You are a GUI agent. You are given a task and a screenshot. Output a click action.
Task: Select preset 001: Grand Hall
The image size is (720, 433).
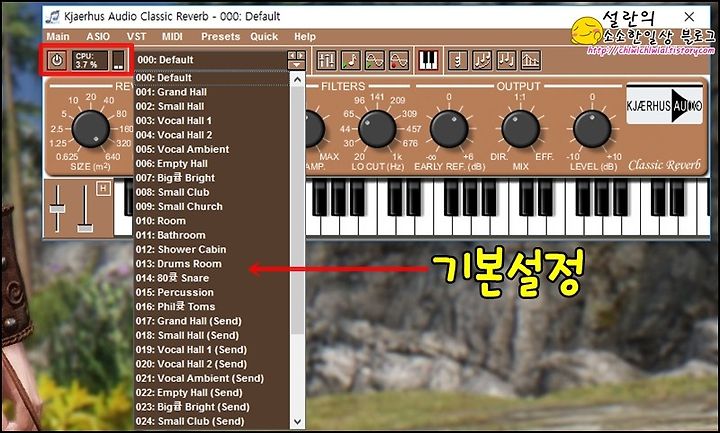pyautogui.click(x=212, y=92)
